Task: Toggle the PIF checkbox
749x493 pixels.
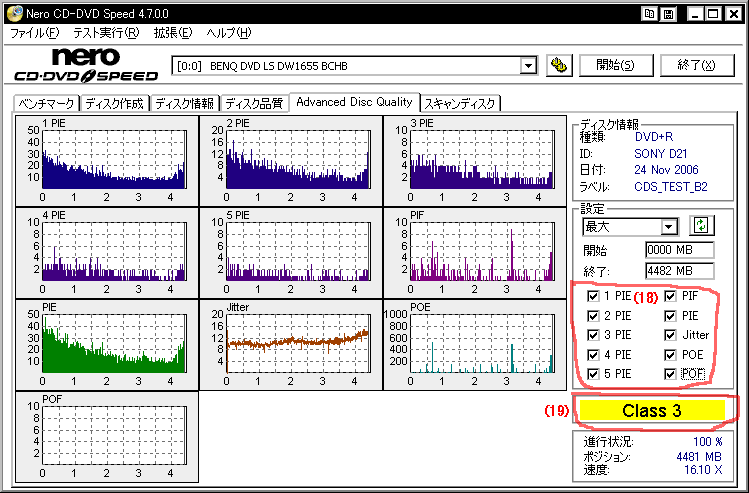Action: click(671, 297)
